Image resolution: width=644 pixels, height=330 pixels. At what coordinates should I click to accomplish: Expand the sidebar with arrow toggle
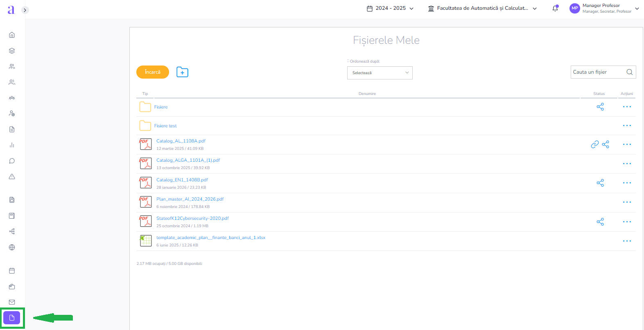(25, 10)
